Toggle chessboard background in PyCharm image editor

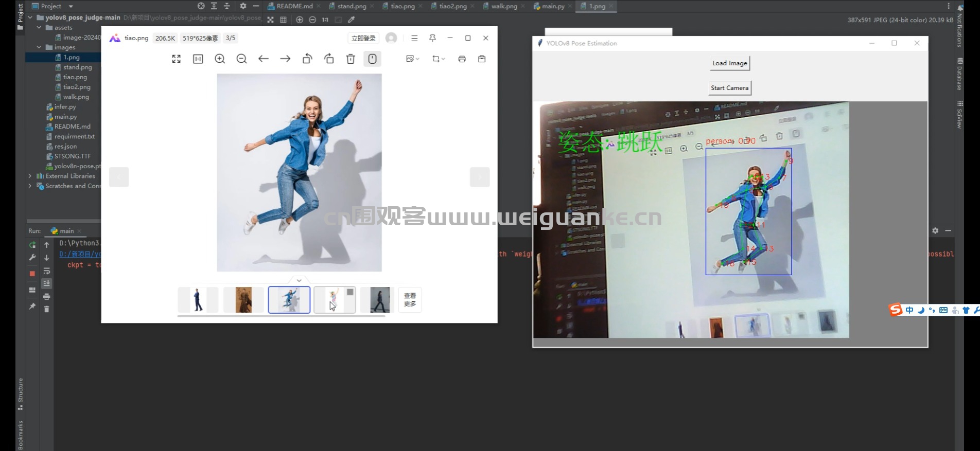click(270, 20)
